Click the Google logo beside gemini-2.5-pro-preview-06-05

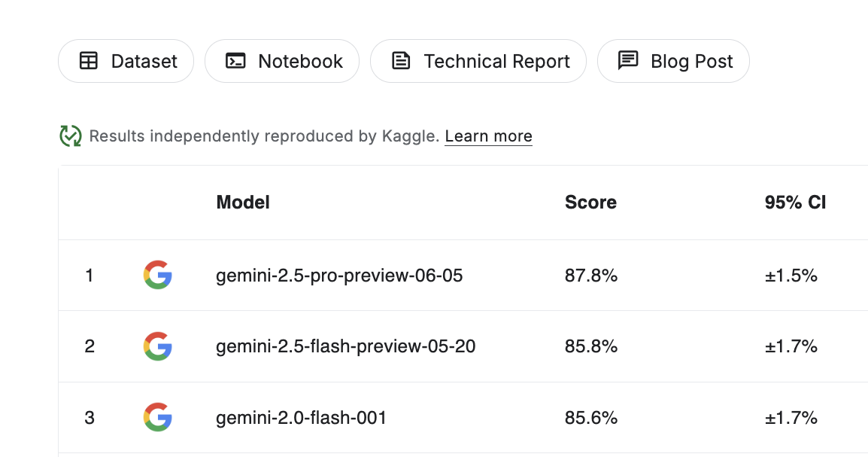coord(157,276)
